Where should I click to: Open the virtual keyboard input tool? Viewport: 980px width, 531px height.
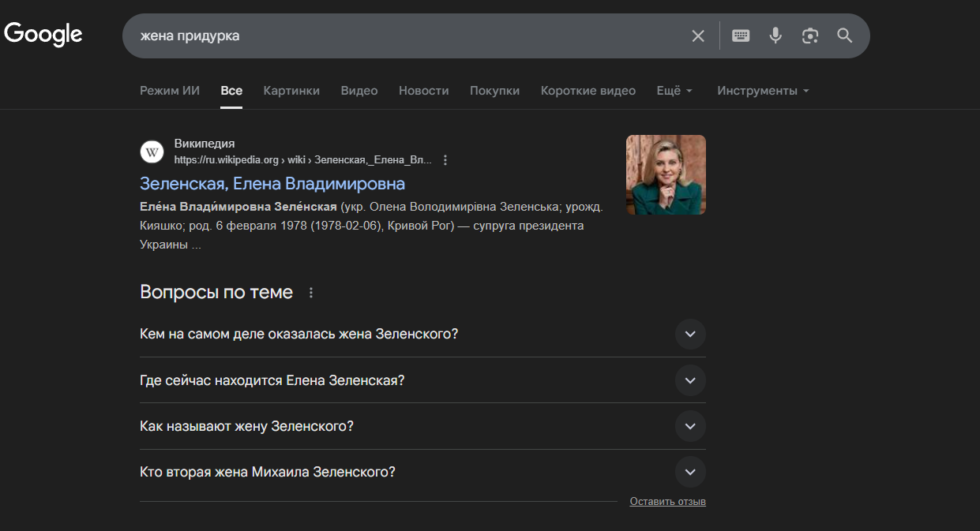tap(741, 36)
